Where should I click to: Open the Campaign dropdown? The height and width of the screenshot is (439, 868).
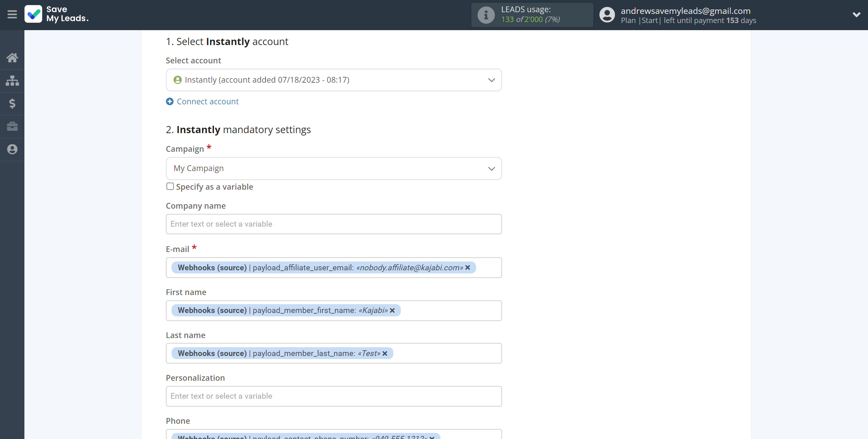point(334,168)
